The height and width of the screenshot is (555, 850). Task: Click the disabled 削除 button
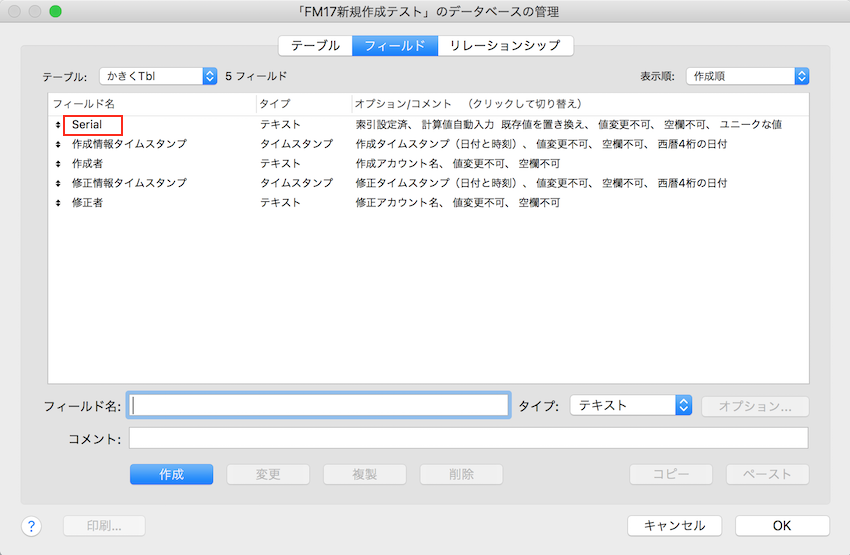tap(461, 474)
